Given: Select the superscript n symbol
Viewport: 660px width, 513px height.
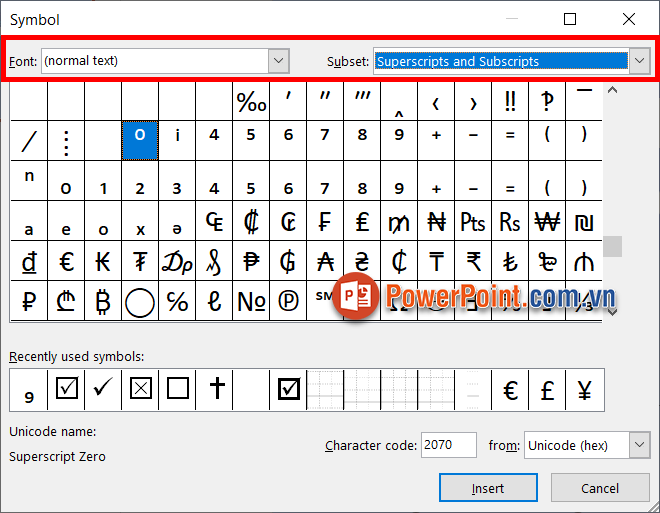Looking at the screenshot, I should pyautogui.click(x=29, y=181).
